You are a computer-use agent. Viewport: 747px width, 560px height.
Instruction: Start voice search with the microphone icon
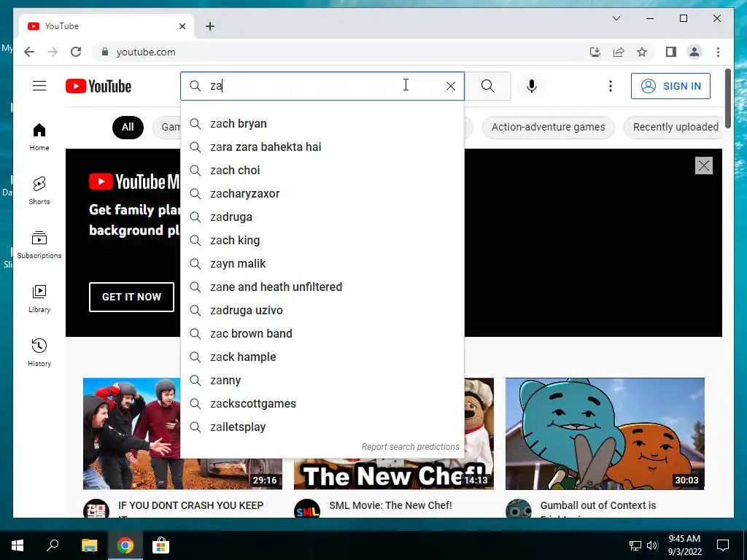click(x=532, y=86)
